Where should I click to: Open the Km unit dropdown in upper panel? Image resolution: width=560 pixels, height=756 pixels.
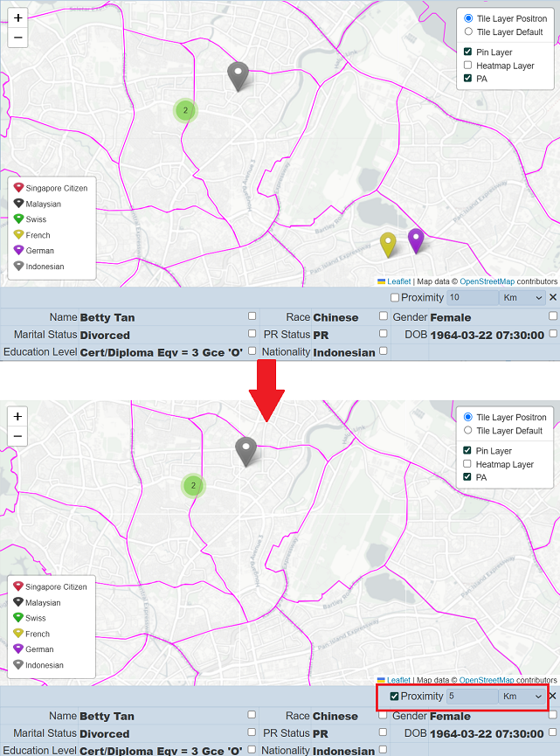pyautogui.click(x=522, y=298)
